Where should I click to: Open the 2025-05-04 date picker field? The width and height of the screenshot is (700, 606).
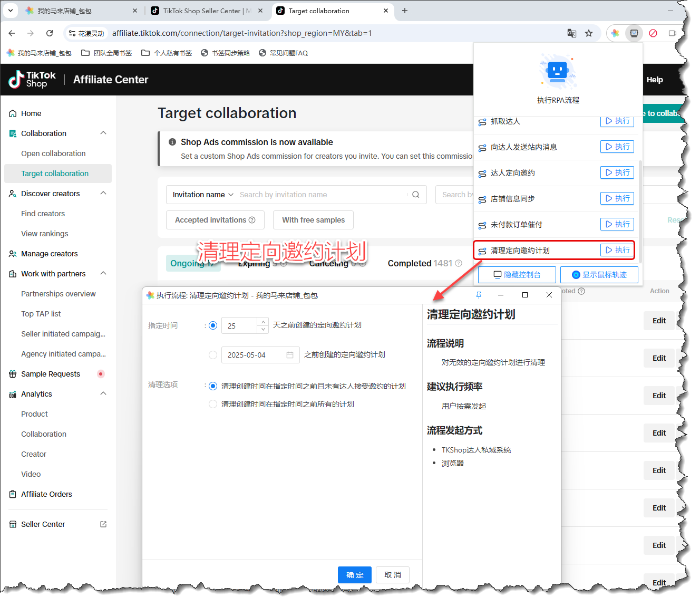[x=260, y=355]
